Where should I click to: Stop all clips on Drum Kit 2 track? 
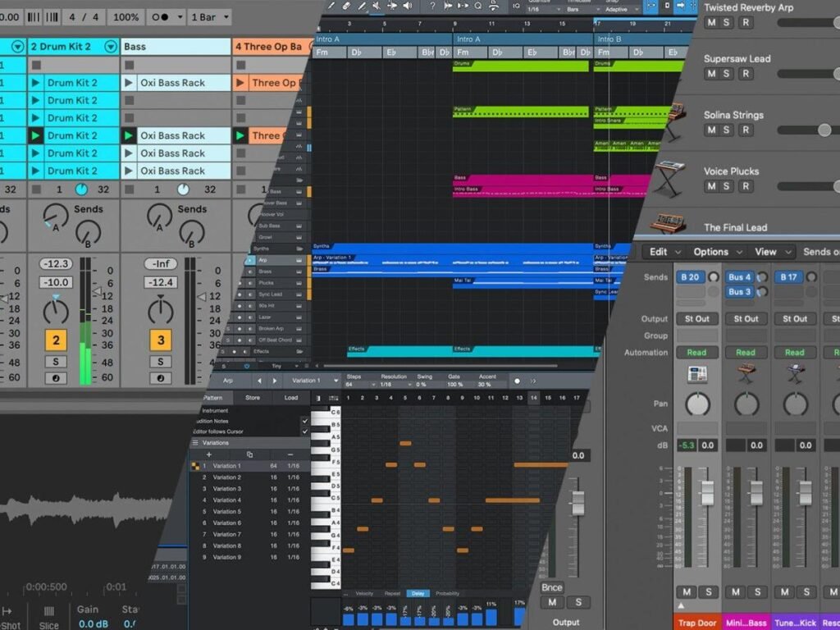36,189
